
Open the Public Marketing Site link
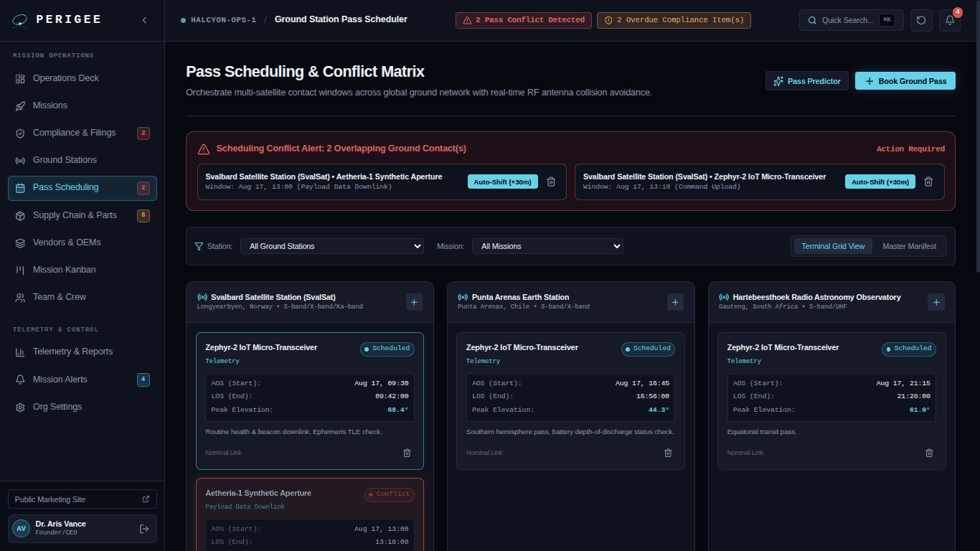pyautogui.click(x=83, y=499)
